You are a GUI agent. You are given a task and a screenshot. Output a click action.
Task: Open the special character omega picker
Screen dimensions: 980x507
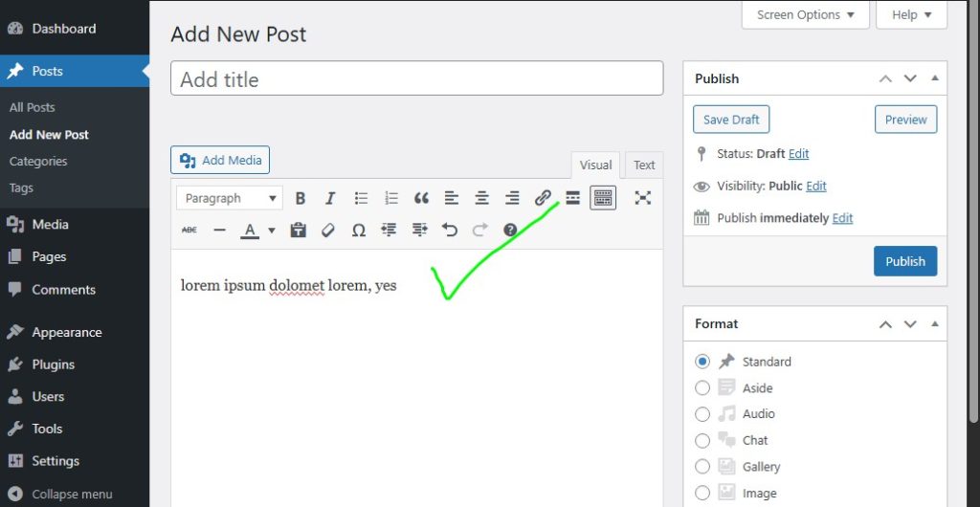358,231
